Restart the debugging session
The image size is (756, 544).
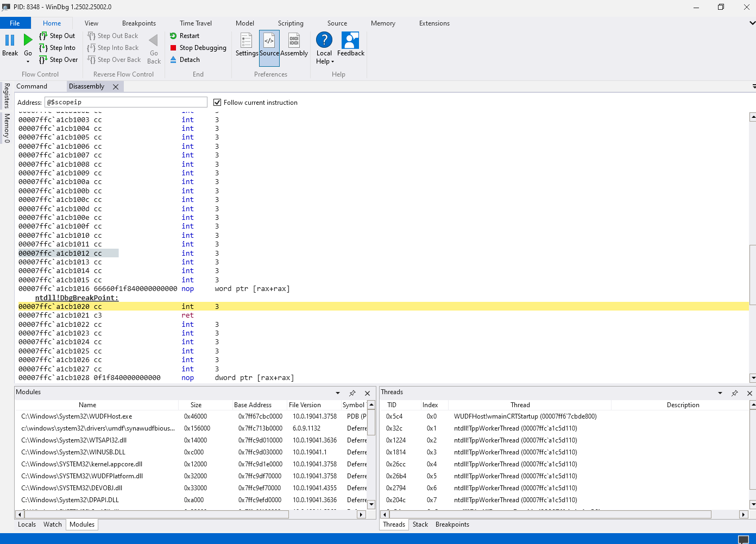[x=185, y=36]
